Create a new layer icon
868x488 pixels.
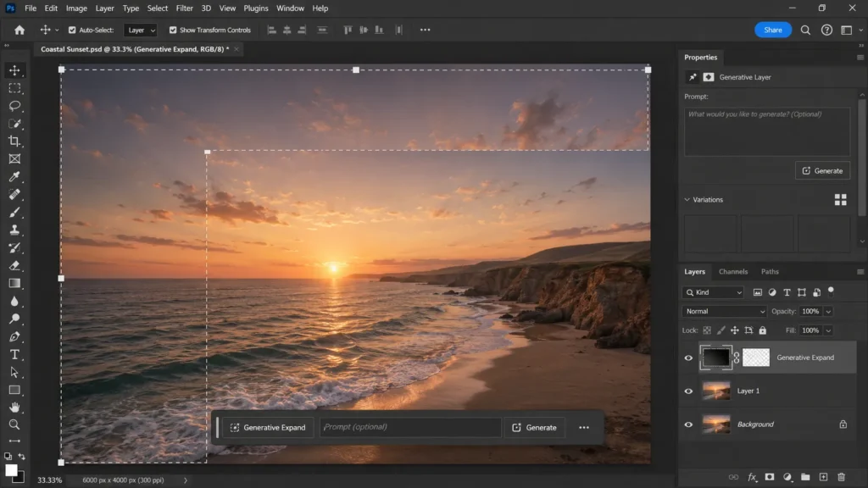(x=823, y=477)
